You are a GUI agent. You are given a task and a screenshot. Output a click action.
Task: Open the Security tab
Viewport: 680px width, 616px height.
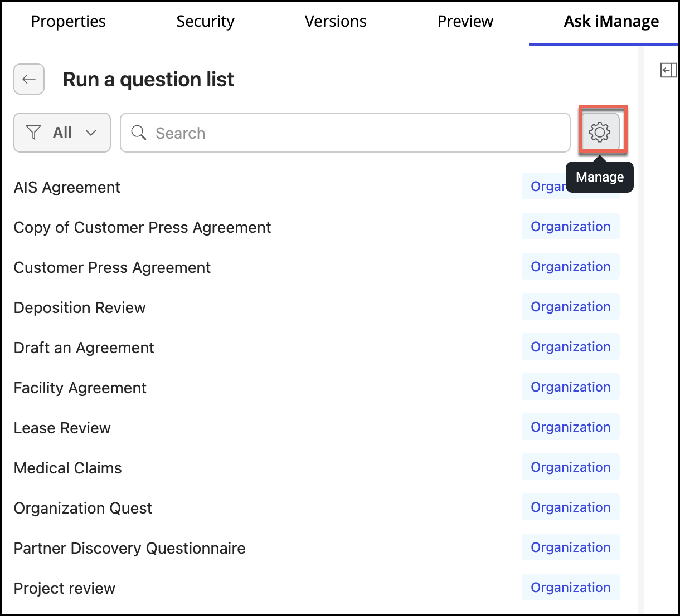(205, 22)
